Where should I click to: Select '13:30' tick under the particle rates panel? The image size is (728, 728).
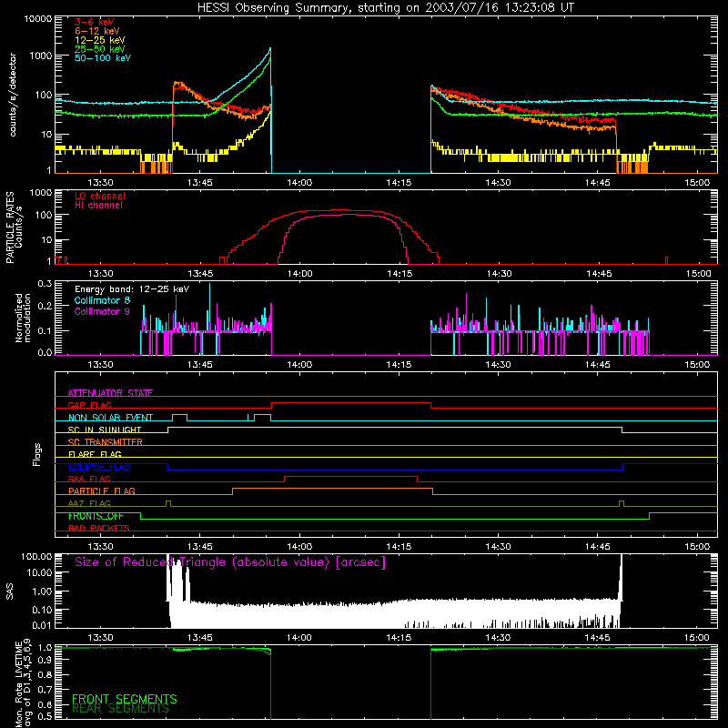tap(100, 274)
